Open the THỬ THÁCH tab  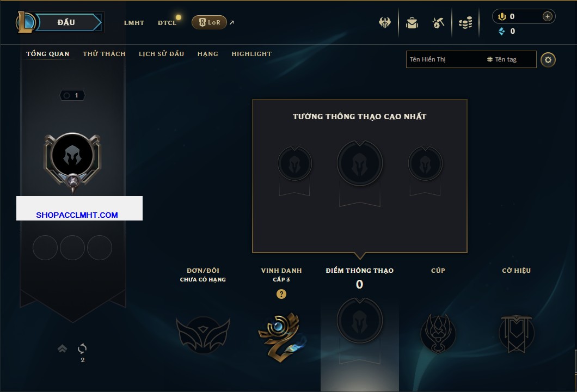tap(104, 54)
